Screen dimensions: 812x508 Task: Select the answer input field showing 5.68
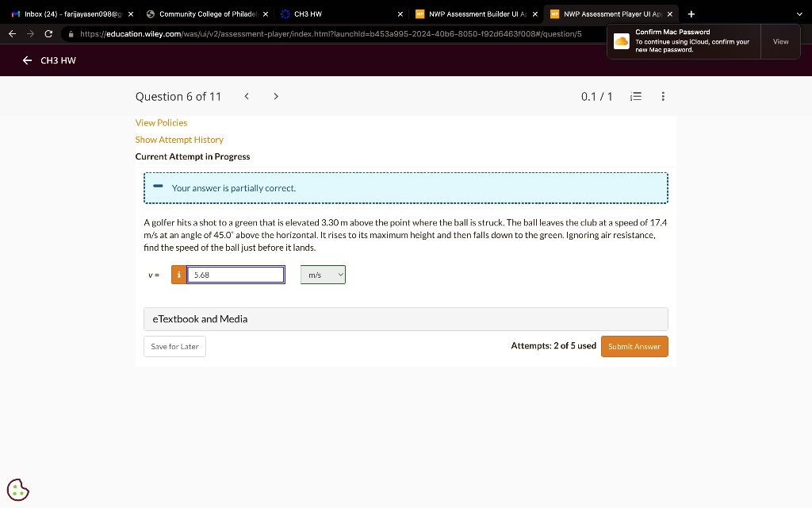pos(236,274)
